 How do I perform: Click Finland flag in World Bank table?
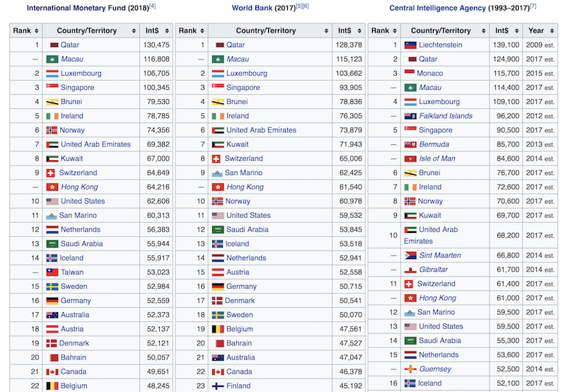pyautogui.click(x=218, y=386)
